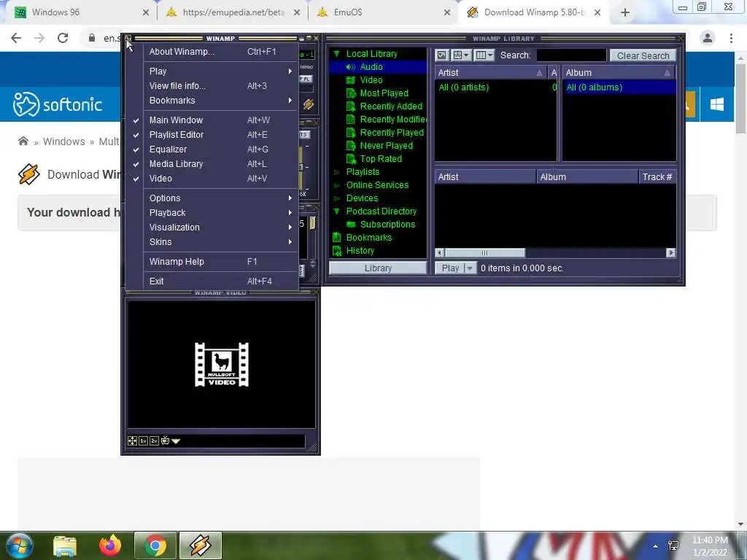The height and width of the screenshot is (560, 747).
Task: Toggle Equalizer window in the menu
Action: [x=212, y=149]
